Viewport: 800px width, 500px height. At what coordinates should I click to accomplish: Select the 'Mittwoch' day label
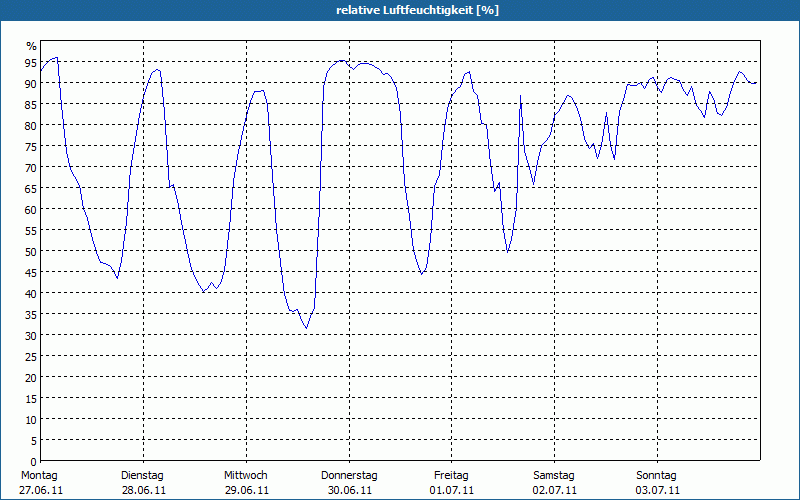tap(246, 476)
